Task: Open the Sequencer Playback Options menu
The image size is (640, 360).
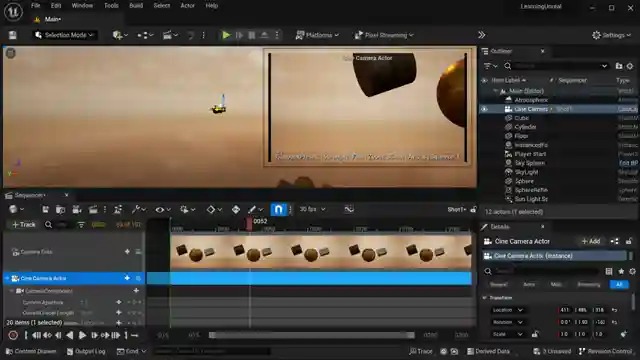Action: coord(188,209)
